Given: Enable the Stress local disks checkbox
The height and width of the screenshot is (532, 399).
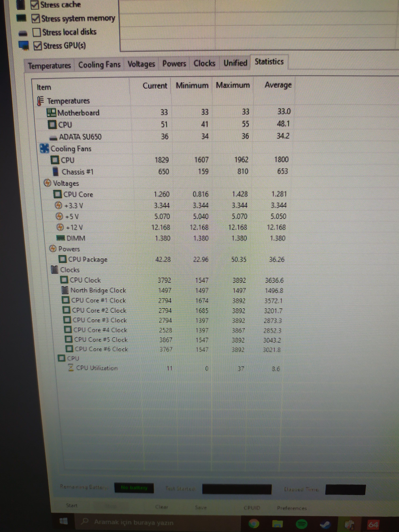Looking at the screenshot, I should [x=37, y=32].
